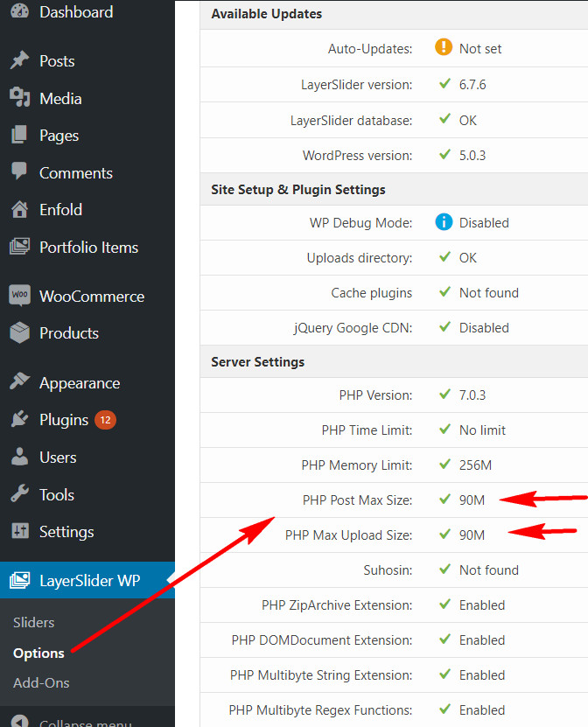The width and height of the screenshot is (588, 727).
Task: Click the '90M' PHP Post Max Size value
Action: [472, 500]
